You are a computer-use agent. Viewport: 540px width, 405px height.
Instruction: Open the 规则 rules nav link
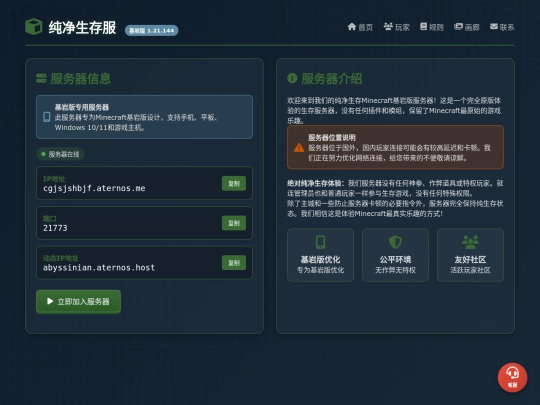coord(432,27)
